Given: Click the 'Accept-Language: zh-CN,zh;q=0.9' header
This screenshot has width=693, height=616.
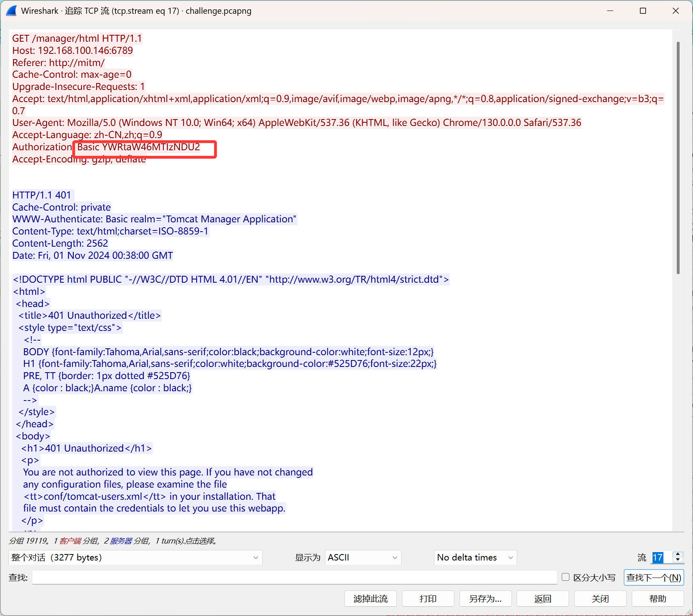Looking at the screenshot, I should coord(87,135).
